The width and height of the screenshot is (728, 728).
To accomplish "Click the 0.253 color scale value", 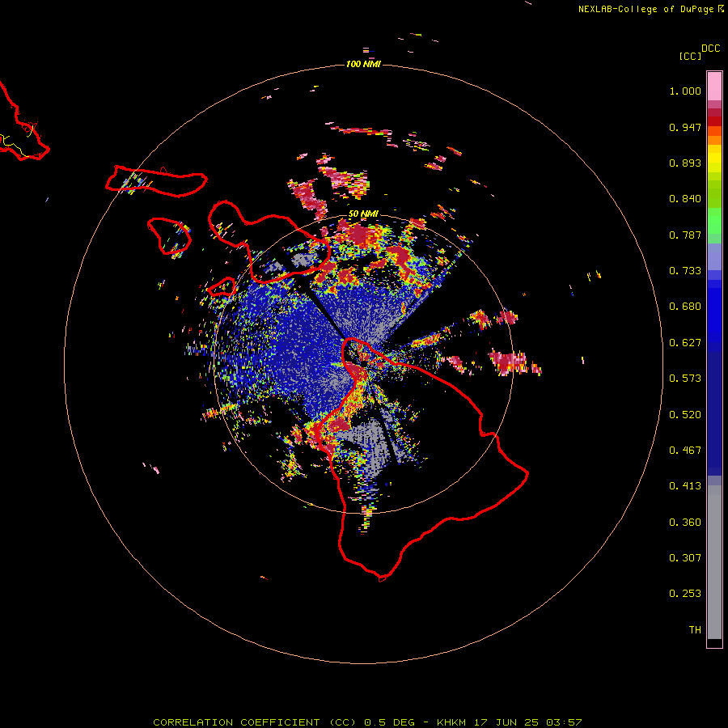I will coord(685,594).
